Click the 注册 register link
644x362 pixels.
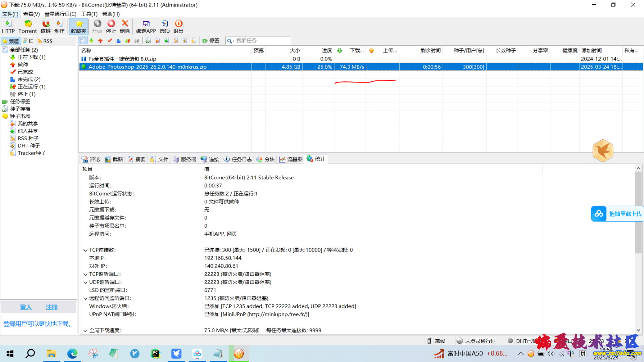51,307
